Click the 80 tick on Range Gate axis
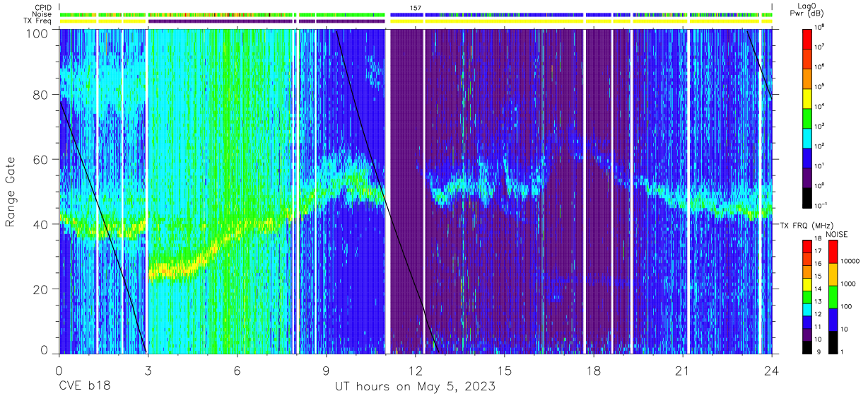 pyautogui.click(x=40, y=95)
